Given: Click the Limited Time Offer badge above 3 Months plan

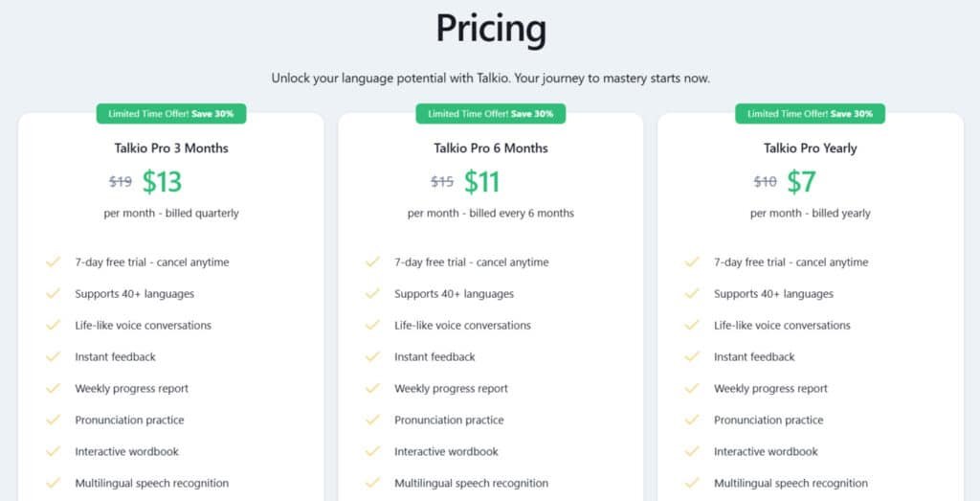Looking at the screenshot, I should pos(171,113).
